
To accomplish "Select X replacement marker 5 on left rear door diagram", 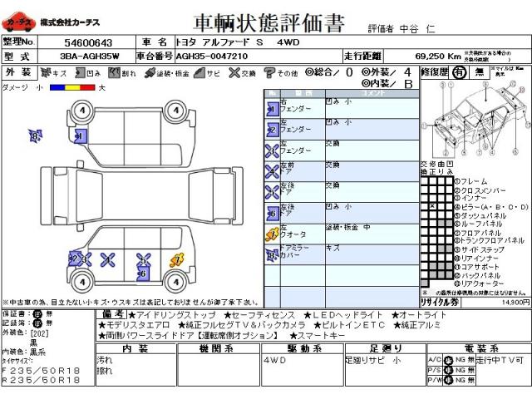I will [144, 260].
